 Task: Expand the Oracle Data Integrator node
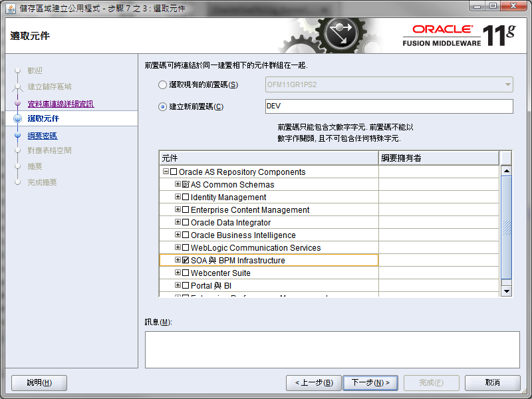click(x=178, y=222)
